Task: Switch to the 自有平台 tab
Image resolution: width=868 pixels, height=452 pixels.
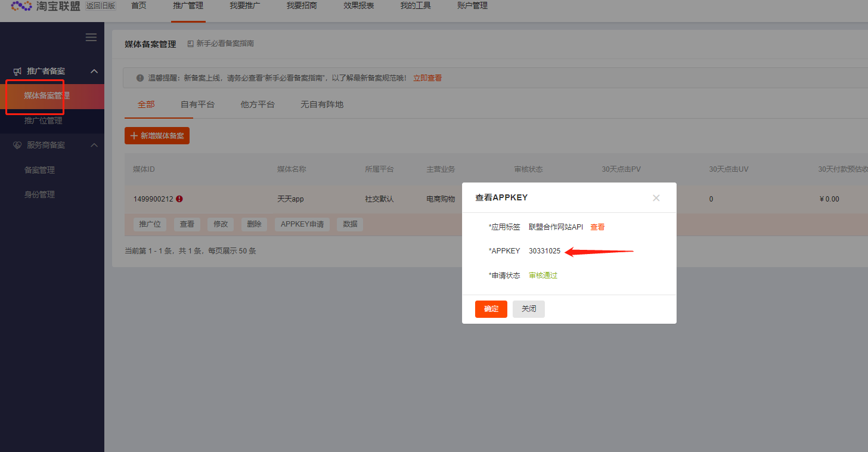Action: point(197,104)
